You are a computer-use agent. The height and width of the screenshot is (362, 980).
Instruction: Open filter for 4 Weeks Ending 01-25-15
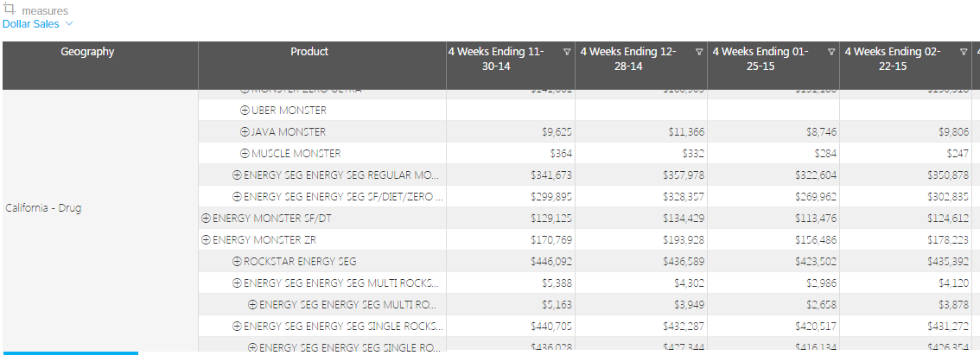tap(831, 53)
